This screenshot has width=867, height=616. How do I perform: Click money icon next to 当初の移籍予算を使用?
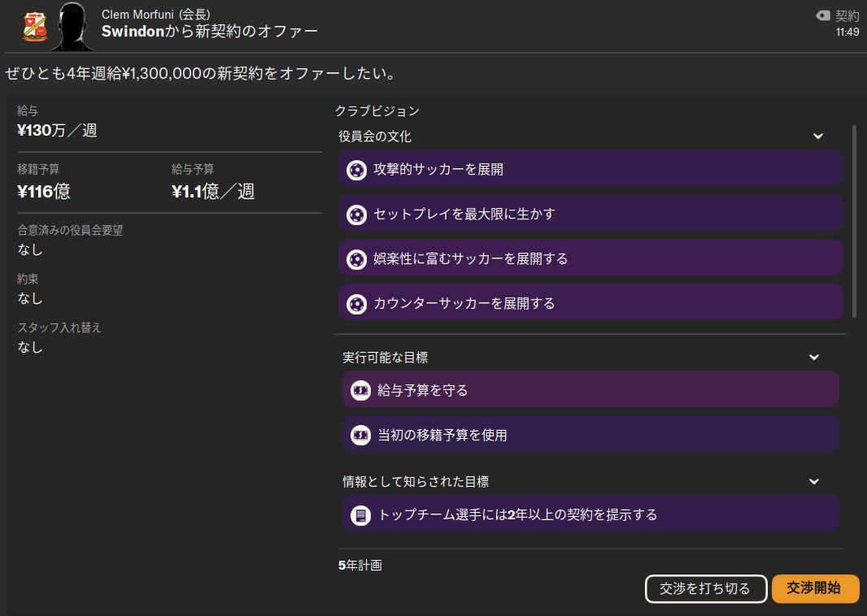pyautogui.click(x=360, y=436)
